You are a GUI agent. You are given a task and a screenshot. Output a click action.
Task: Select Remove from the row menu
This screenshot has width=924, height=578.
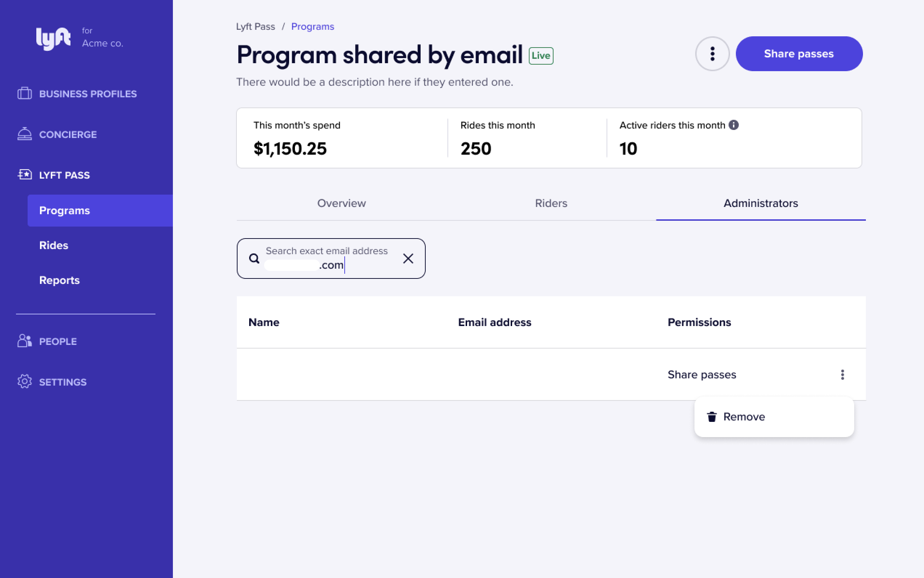[774, 417]
